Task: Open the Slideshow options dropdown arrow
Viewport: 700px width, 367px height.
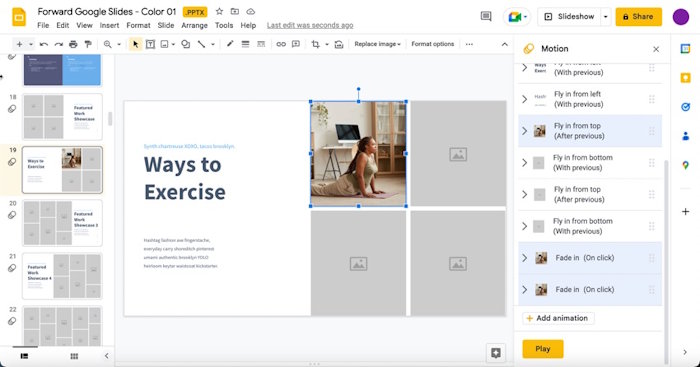Action: pyautogui.click(x=605, y=17)
